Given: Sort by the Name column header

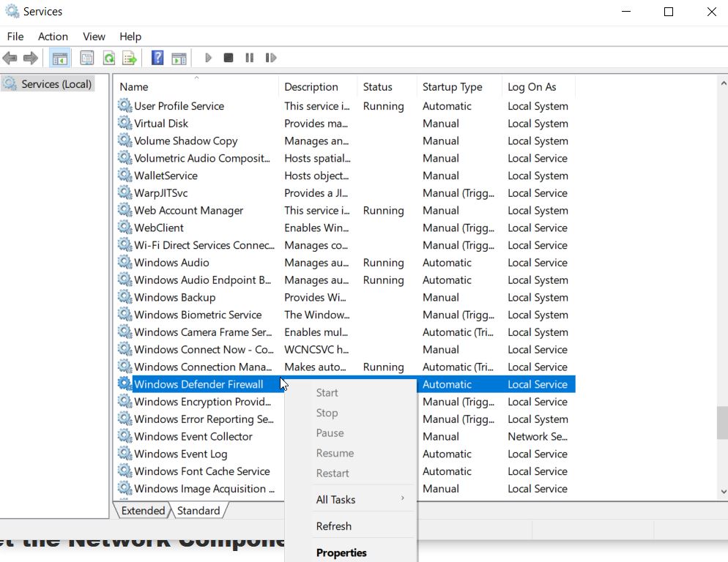Looking at the screenshot, I should pos(196,87).
